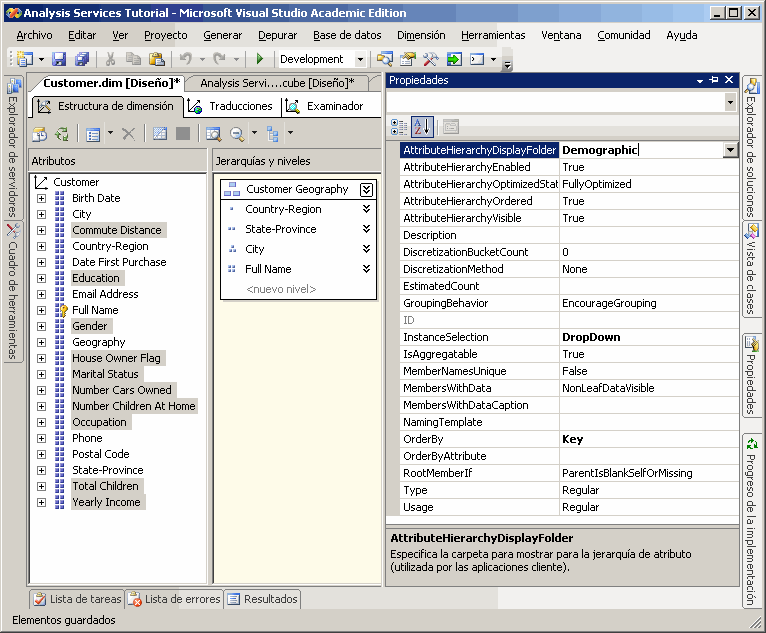766x633 pixels.
Task: Click the Categorized view icon in Propiedades
Action: pyautogui.click(x=398, y=127)
